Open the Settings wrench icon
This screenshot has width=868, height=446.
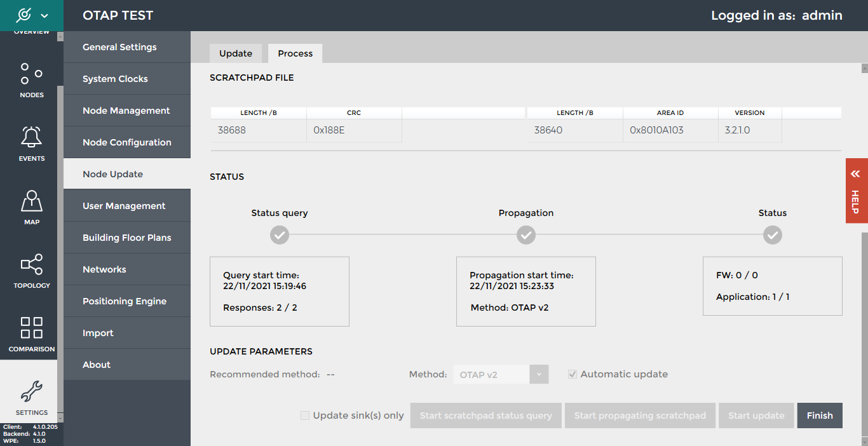click(x=31, y=391)
